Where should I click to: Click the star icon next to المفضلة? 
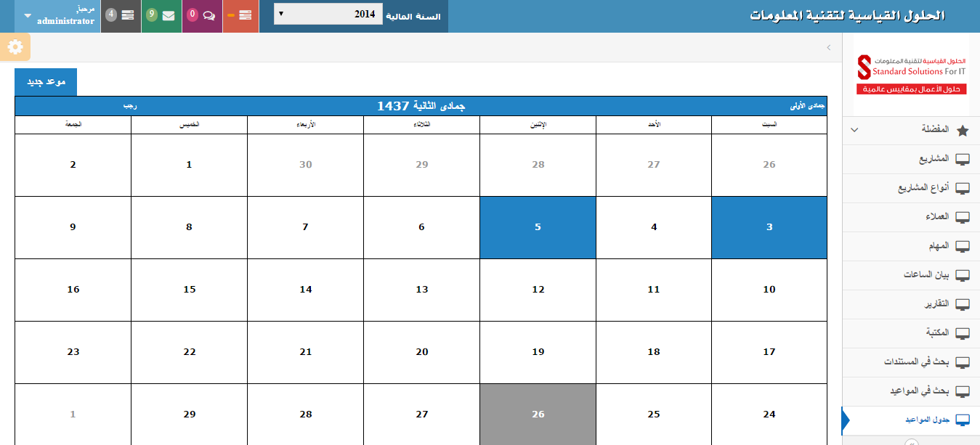point(963,131)
